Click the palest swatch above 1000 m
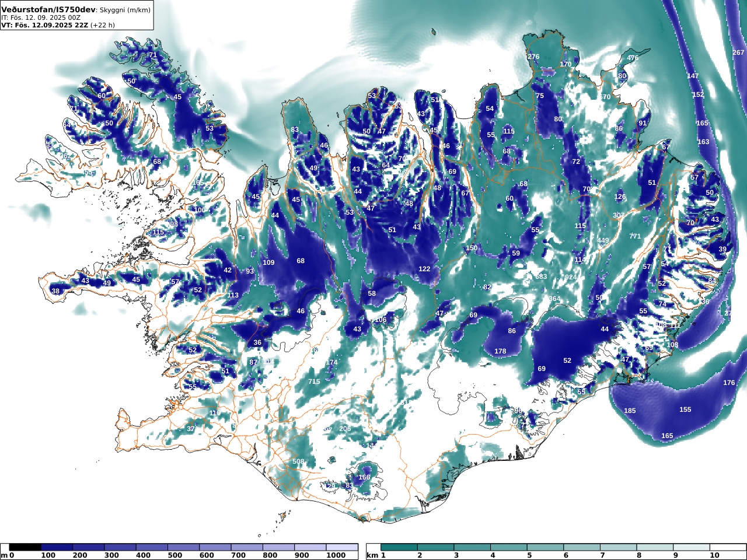747x560 pixels. coord(341,547)
